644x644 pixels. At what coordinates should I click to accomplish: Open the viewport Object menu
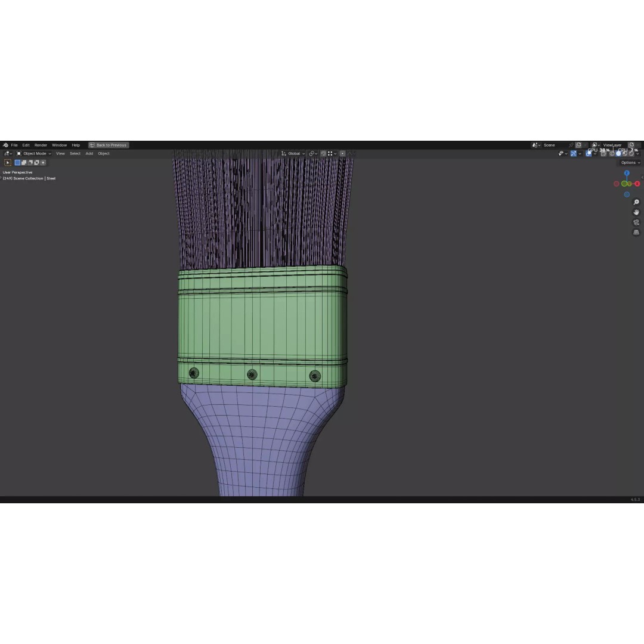(104, 154)
